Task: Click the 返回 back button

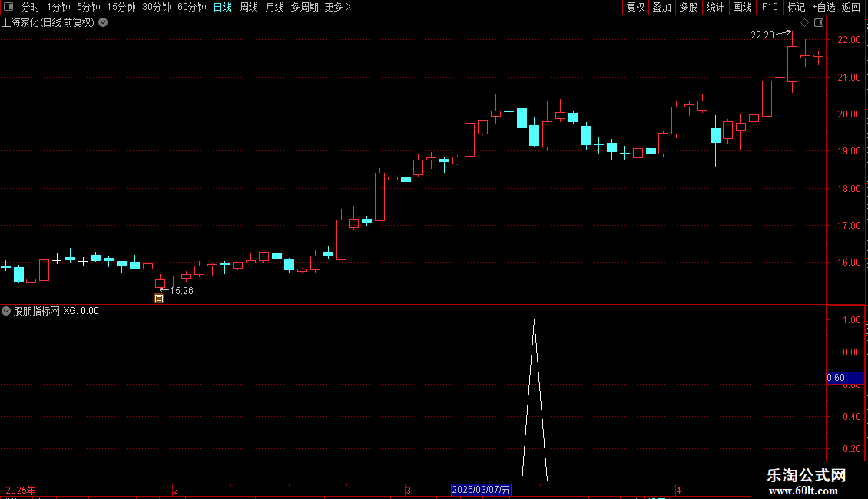Action: [851, 7]
